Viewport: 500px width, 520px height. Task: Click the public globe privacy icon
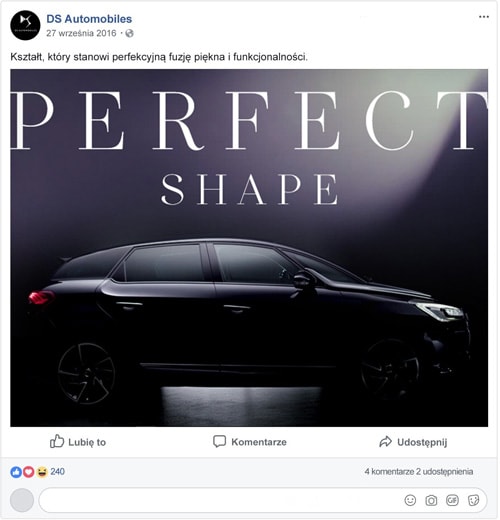[129, 33]
